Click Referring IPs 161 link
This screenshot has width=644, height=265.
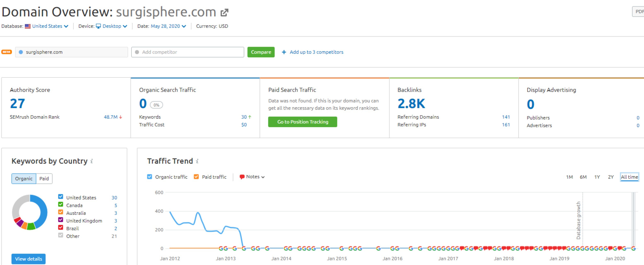click(506, 125)
